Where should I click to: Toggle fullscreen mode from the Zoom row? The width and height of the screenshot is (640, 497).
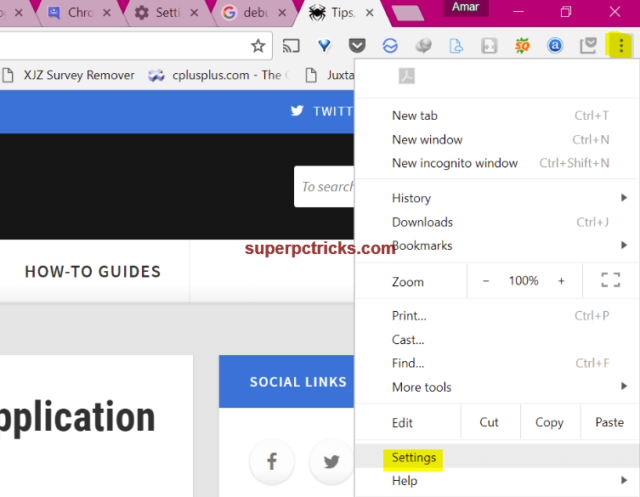point(611,280)
